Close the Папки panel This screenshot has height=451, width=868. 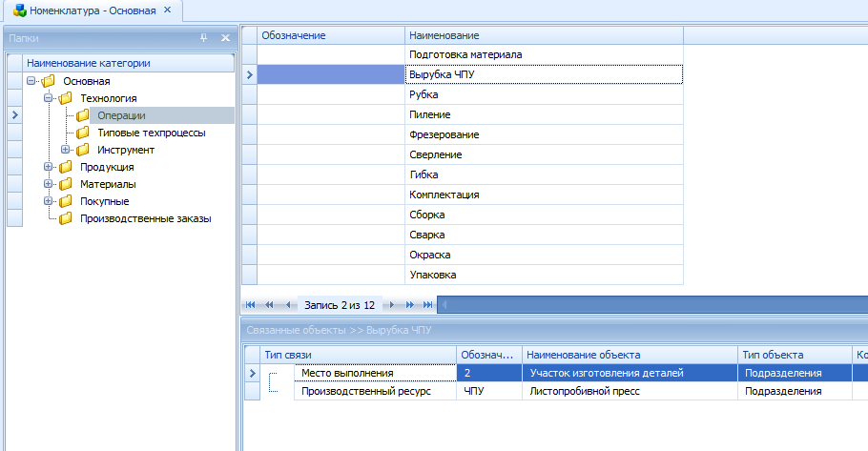[225, 37]
